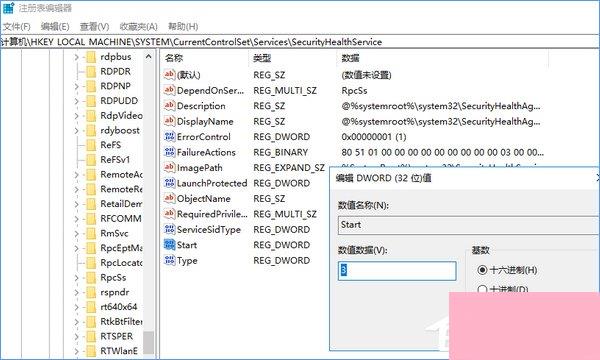
Task: Select the RdpVideo folder icon
Action: [91, 116]
